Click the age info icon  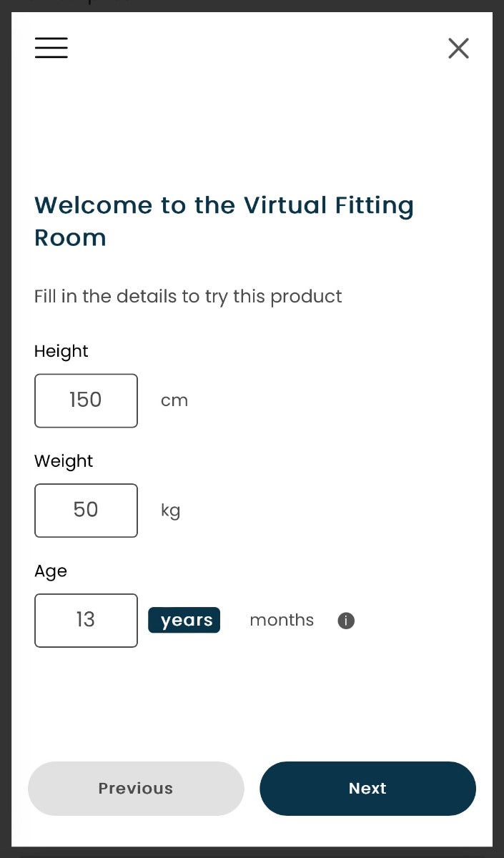point(346,621)
